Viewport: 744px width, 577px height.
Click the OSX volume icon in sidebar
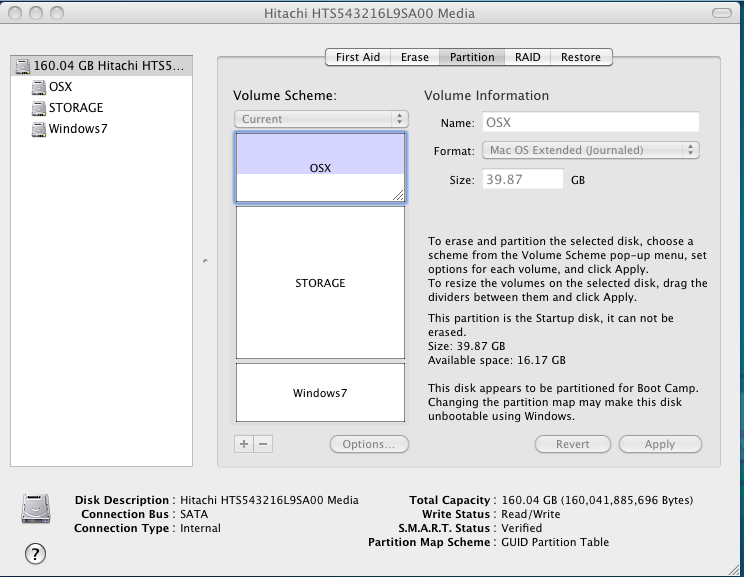click(38, 87)
